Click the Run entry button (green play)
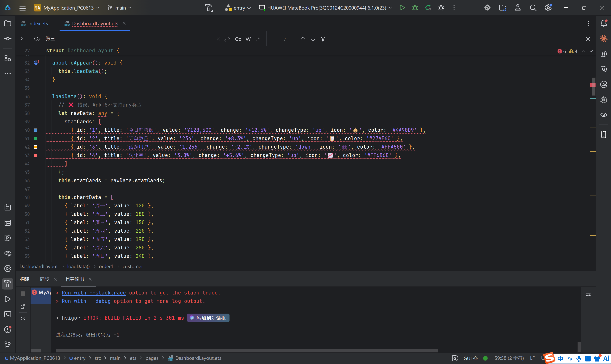This screenshot has width=611, height=364. (x=402, y=8)
